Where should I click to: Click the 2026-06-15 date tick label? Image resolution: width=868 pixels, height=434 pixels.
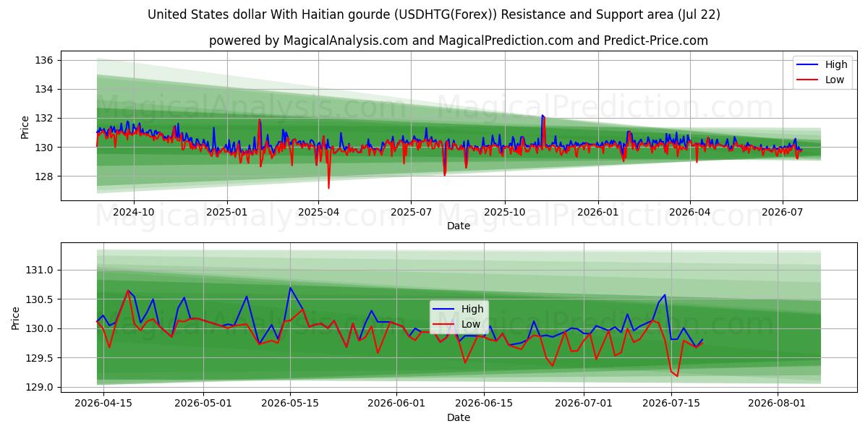click(483, 404)
